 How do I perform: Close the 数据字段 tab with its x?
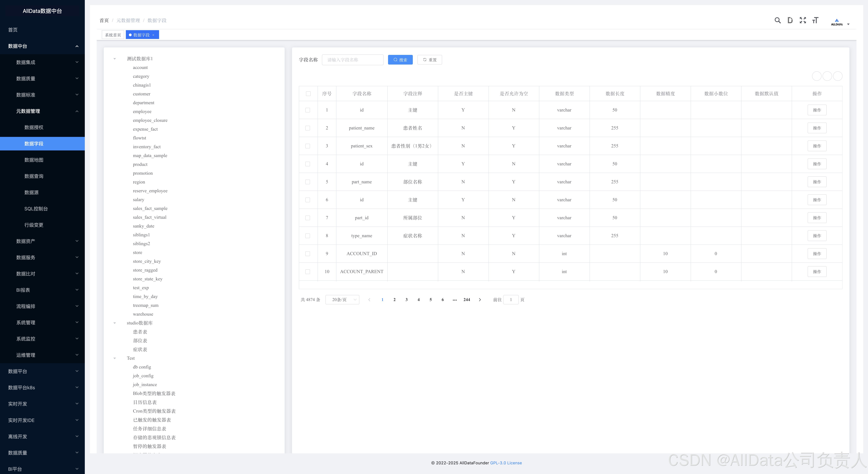click(153, 35)
